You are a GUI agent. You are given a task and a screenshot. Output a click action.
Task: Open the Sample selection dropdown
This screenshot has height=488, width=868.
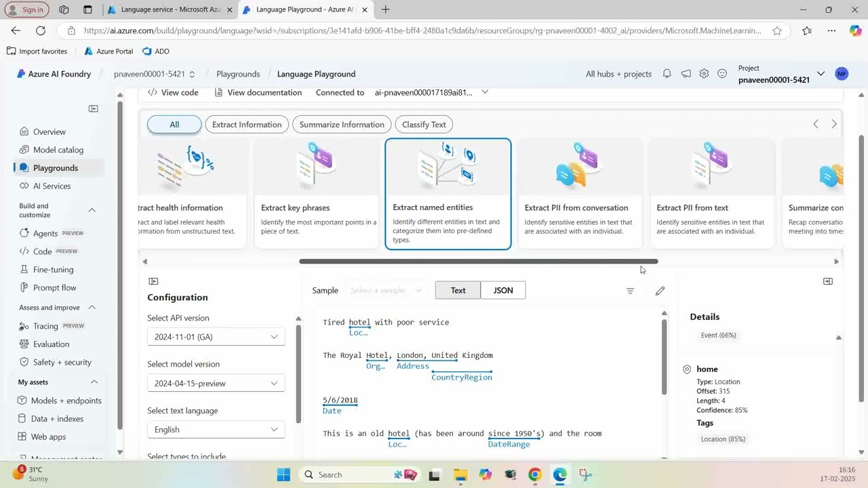tap(385, 290)
